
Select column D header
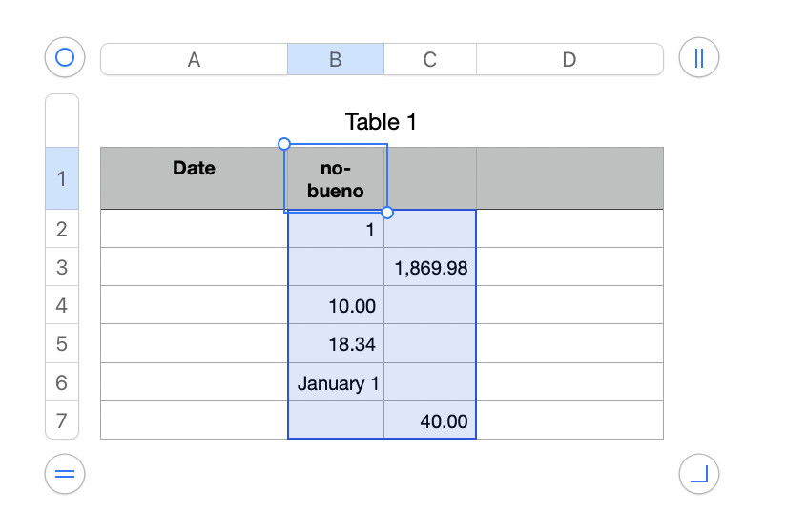[569, 59]
